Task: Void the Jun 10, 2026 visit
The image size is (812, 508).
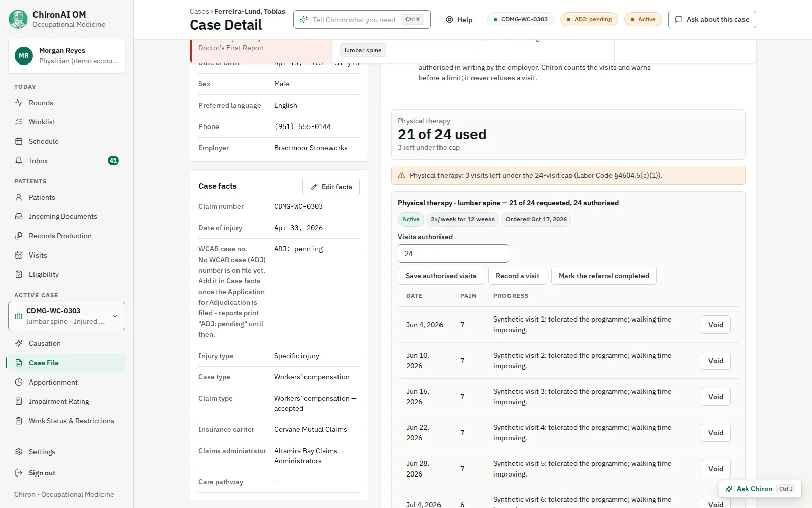Action: tap(716, 361)
